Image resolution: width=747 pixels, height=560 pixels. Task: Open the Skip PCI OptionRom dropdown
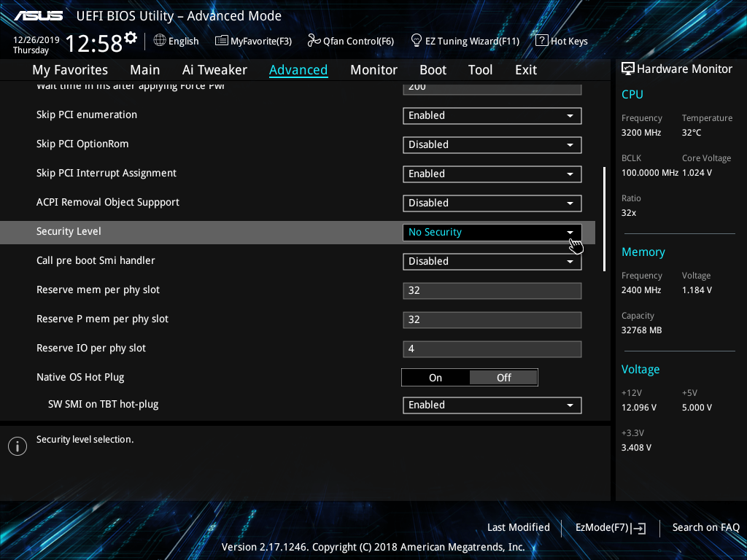492,145
